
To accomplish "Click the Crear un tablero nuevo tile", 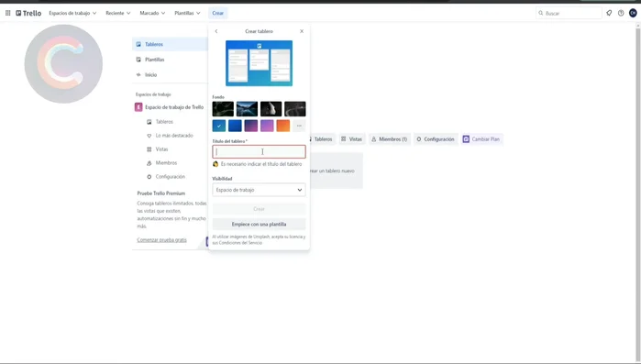I will [336, 171].
